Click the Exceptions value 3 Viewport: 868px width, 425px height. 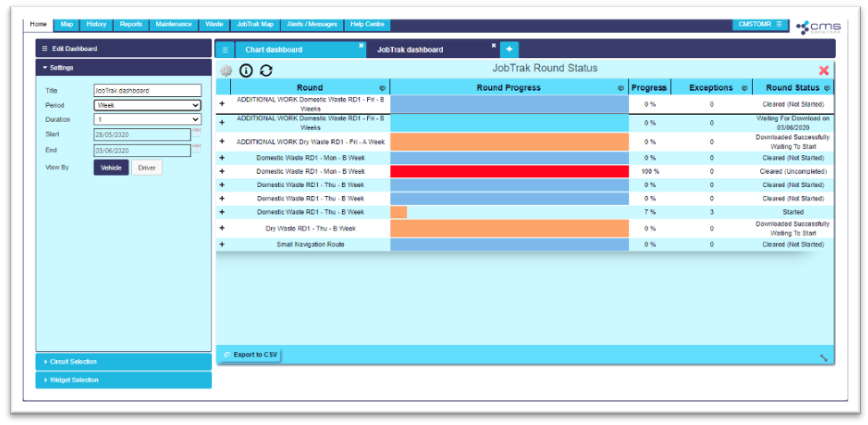(712, 212)
